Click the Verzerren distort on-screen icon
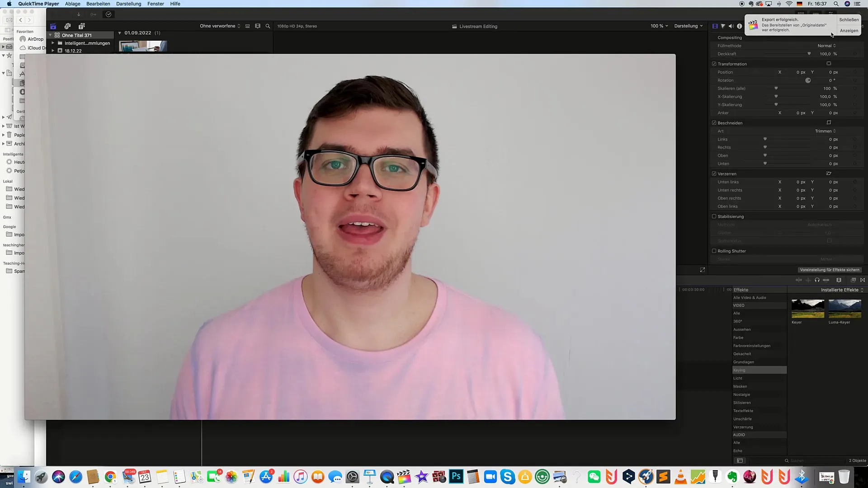 (829, 174)
